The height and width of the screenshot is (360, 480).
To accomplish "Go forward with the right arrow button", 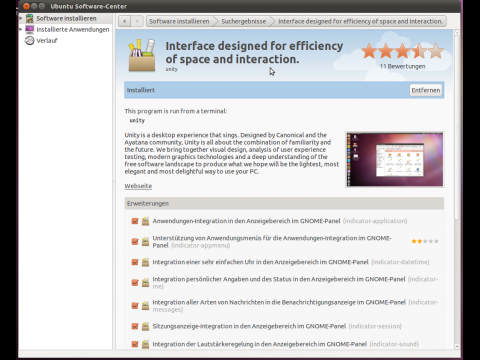I will [x=137, y=21].
